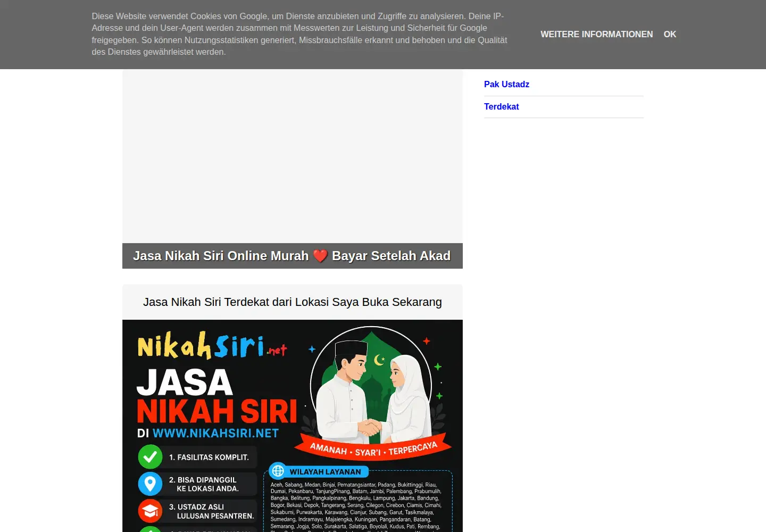Click the red graduation cap icon
The height and width of the screenshot is (532, 766).
150,511
